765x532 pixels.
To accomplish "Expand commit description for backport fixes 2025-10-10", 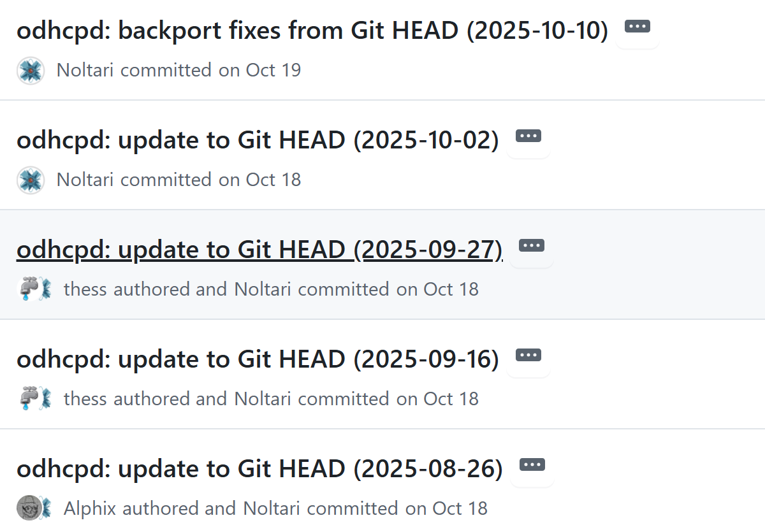I will click(637, 27).
